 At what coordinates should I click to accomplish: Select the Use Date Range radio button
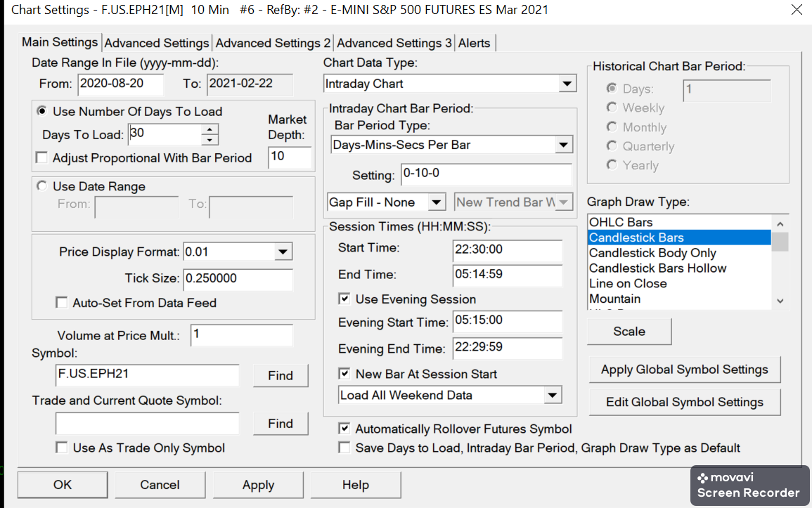[x=42, y=186]
